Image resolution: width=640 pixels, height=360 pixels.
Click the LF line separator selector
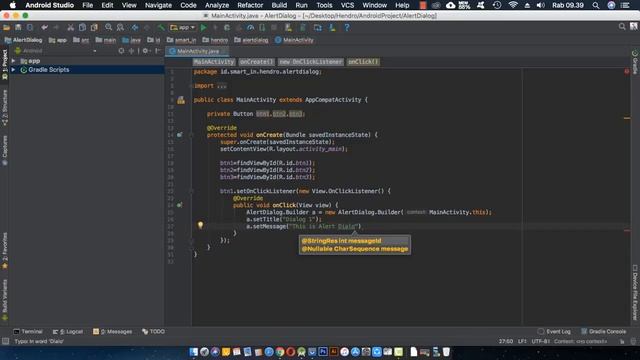[522, 341]
